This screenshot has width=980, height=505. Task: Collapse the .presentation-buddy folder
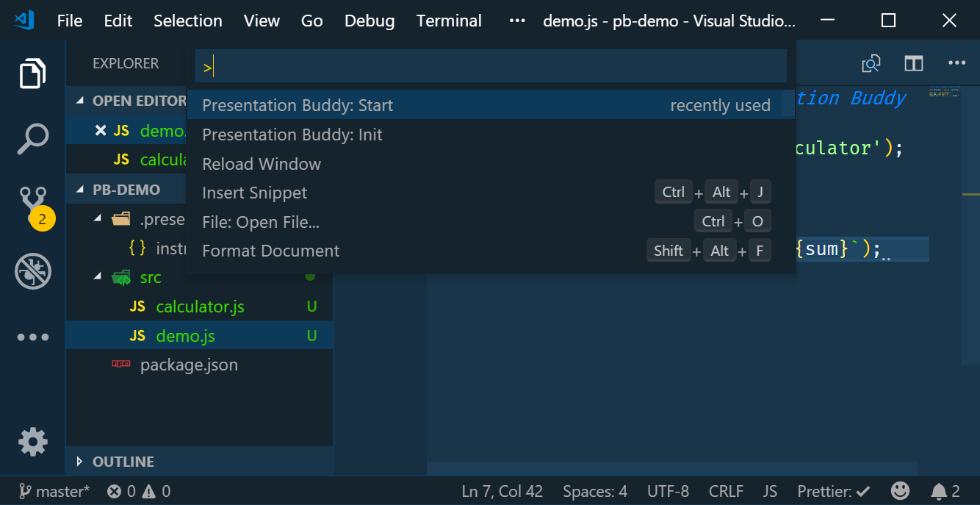point(98,219)
